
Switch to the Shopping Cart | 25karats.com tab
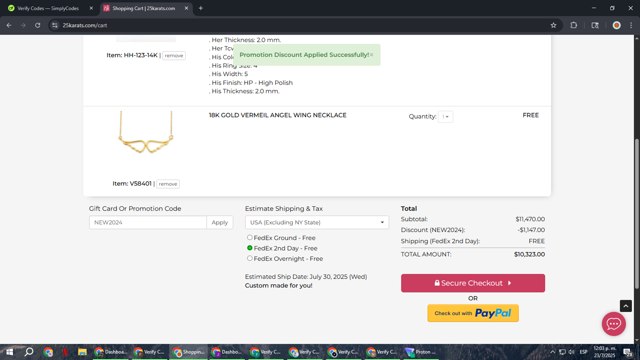click(x=144, y=8)
